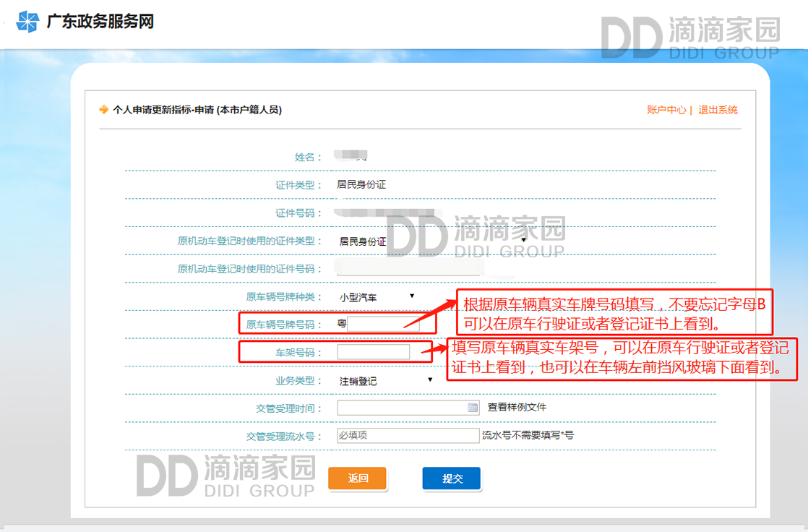Click the 交管受理流水号 field label
The width and height of the screenshot is (808, 532).
[x=284, y=436]
